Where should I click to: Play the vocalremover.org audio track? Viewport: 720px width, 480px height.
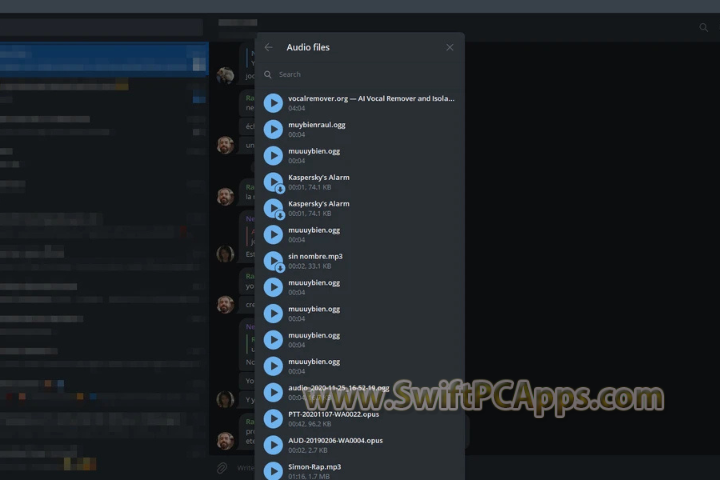tap(273, 103)
